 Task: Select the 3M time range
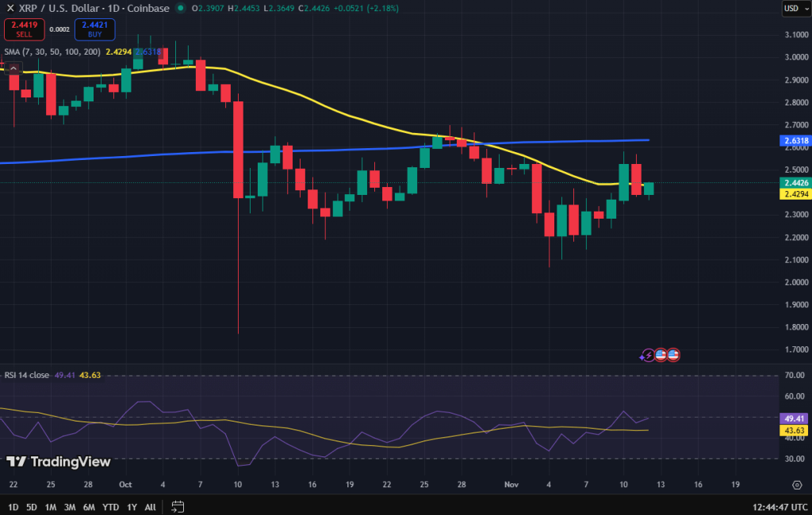point(70,507)
